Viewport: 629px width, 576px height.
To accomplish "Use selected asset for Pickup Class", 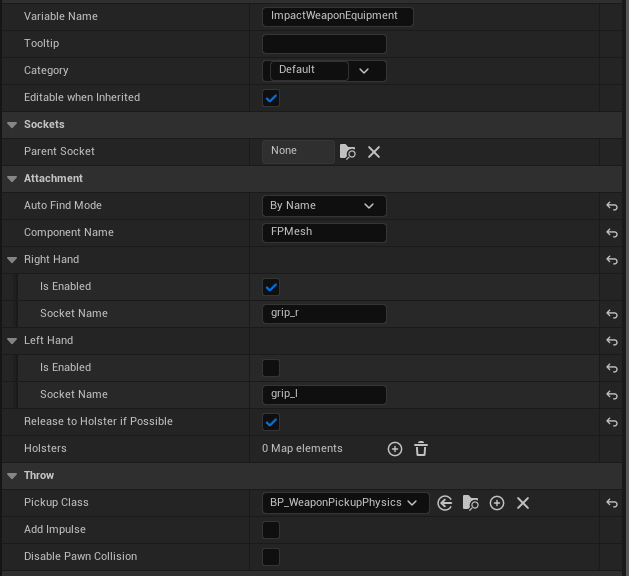I will [444, 503].
